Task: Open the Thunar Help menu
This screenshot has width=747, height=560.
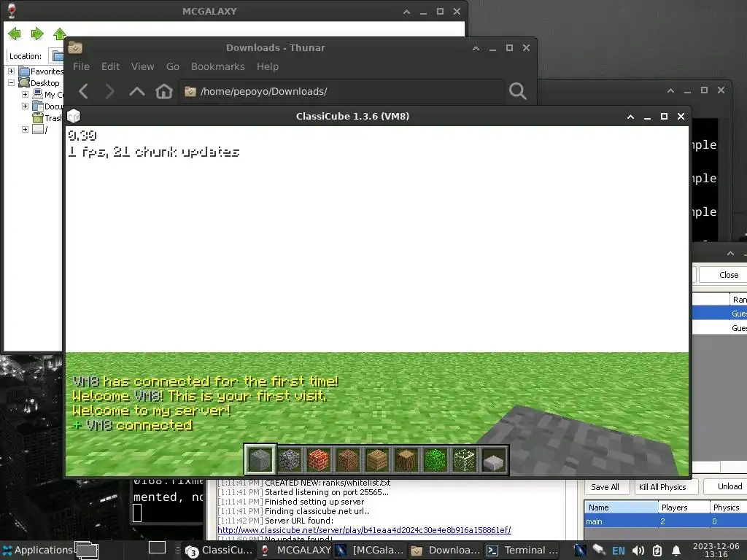Action: 267,66
